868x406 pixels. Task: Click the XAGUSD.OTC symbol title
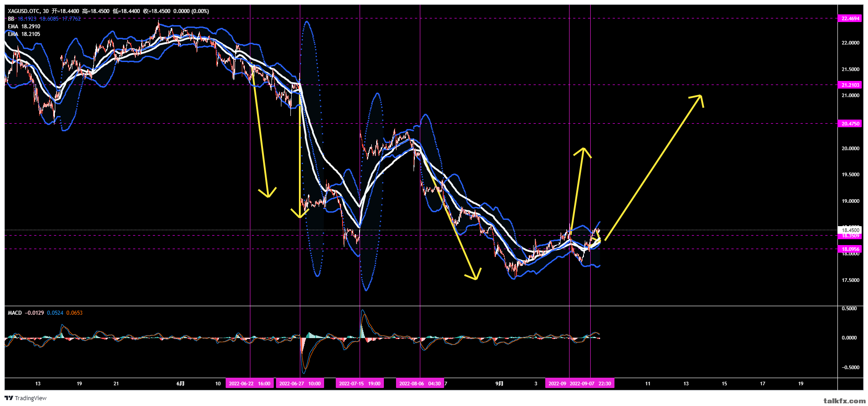tap(24, 11)
